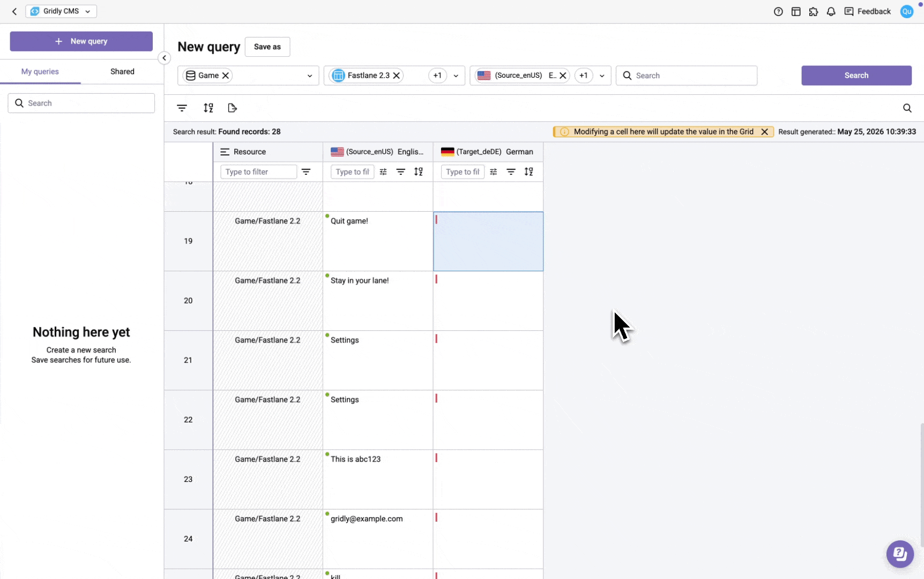The width and height of the screenshot is (924, 579).
Task: Open the layout panel icon in header
Action: [x=796, y=11]
